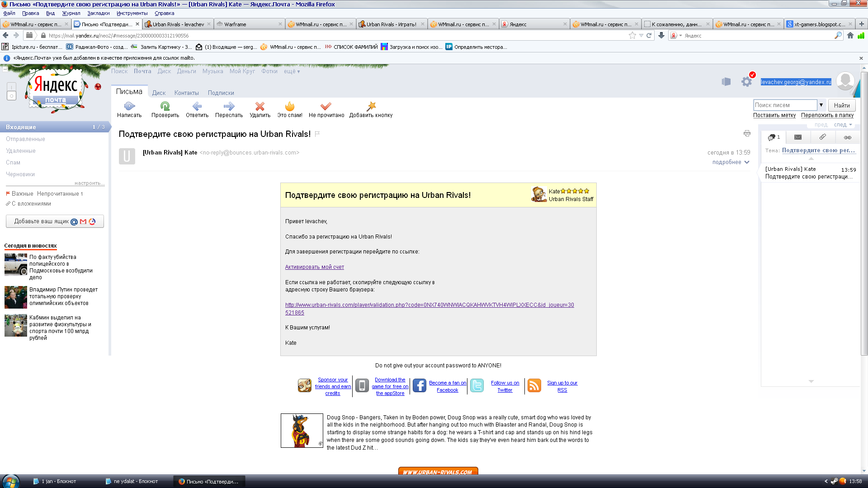Click the настроить... folders link
Viewport: 868px width, 488px height.
point(90,183)
